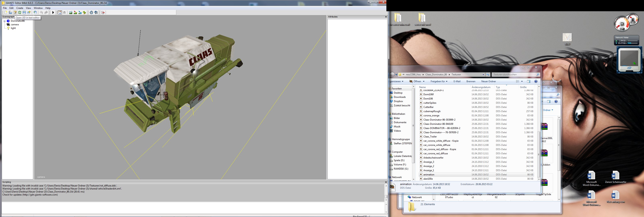Select the foliage paint tool with plant icon
644x217 pixels.
[x=85, y=12]
